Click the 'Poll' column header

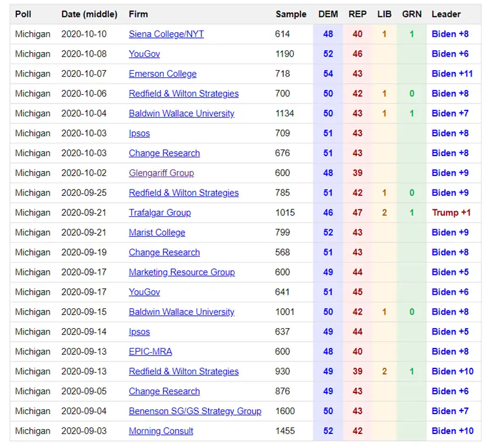pos(23,14)
